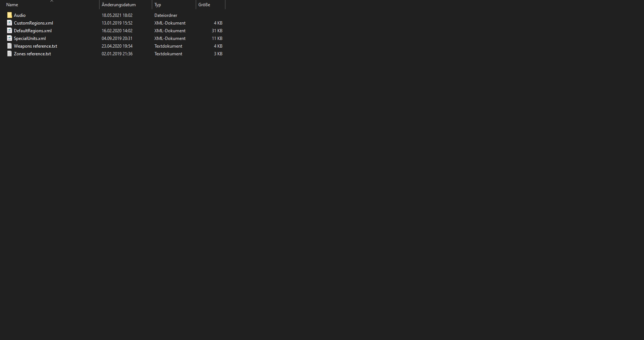Viewport: 644px width, 340px height.
Task: Click the Weapons reference.txt file name
Action: (x=35, y=46)
